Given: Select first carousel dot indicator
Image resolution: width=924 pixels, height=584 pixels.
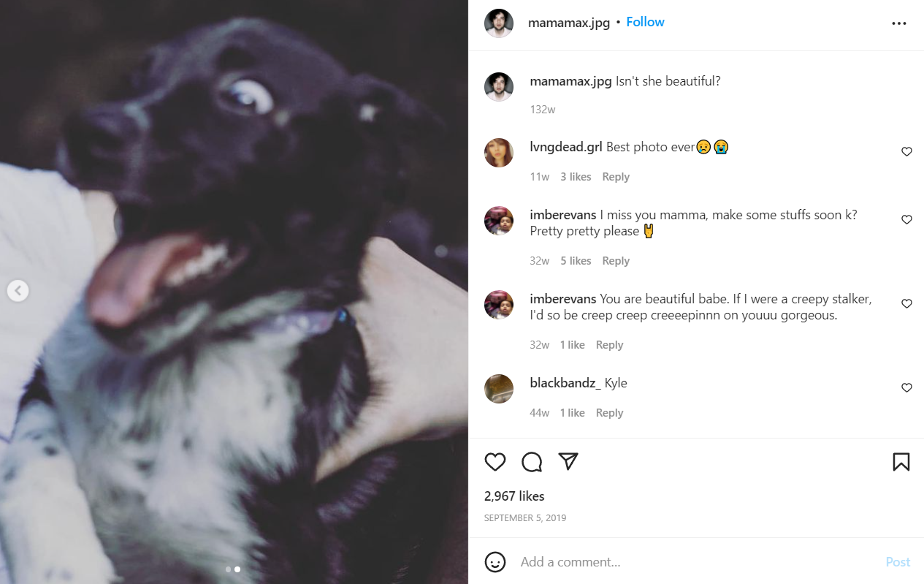Looking at the screenshot, I should click(229, 569).
